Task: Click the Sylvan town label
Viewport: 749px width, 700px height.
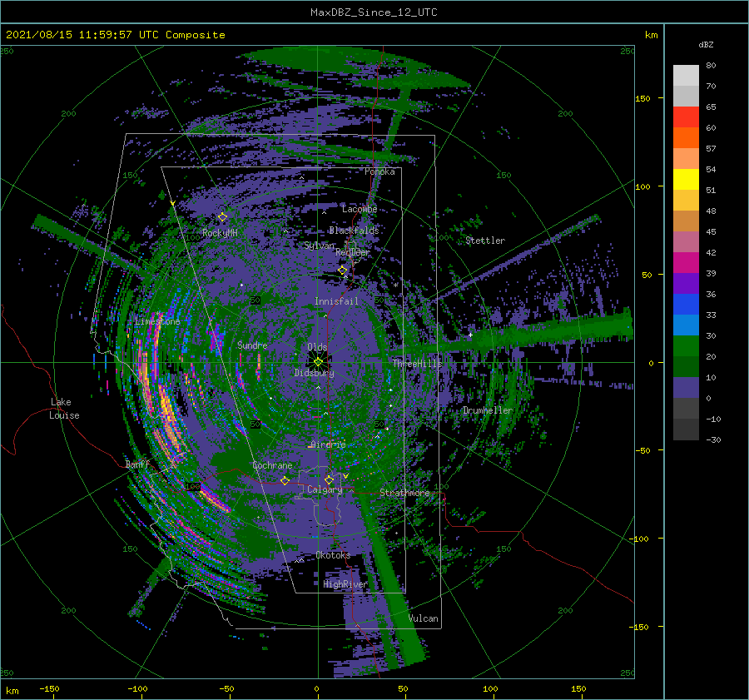Action: (x=319, y=246)
